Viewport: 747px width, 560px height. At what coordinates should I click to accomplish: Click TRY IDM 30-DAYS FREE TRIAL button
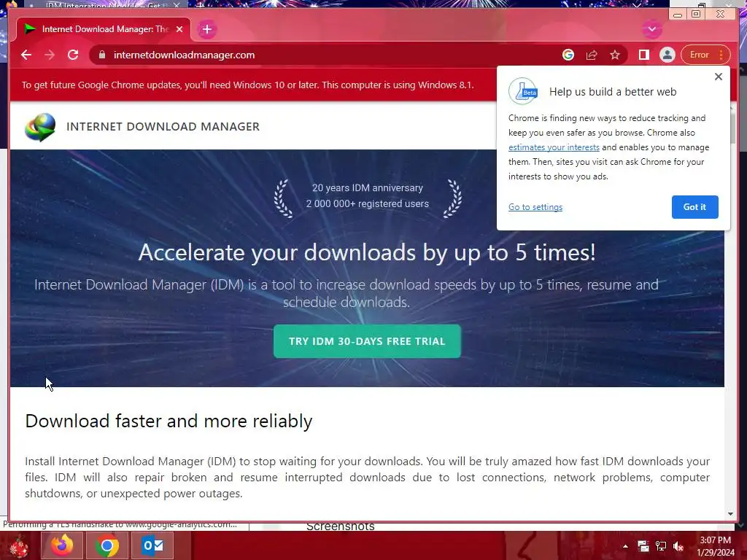[x=368, y=341]
